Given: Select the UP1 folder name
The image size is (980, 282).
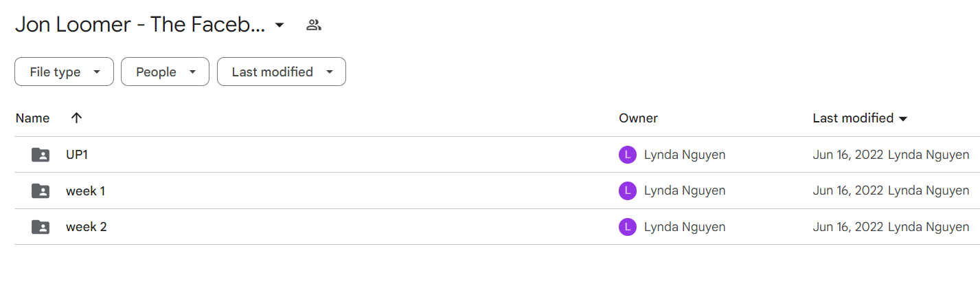Looking at the screenshot, I should click(x=77, y=155).
